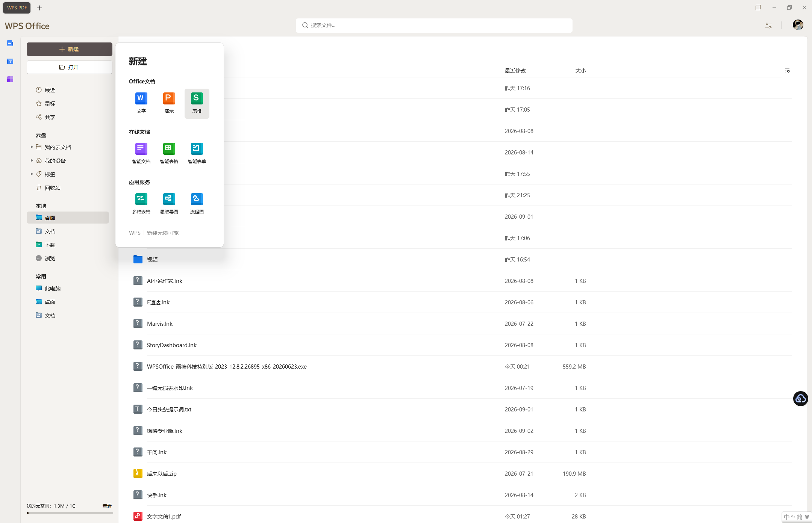Click the window layout icon in title bar
Image resolution: width=812 pixels, height=523 pixels.
(x=758, y=8)
